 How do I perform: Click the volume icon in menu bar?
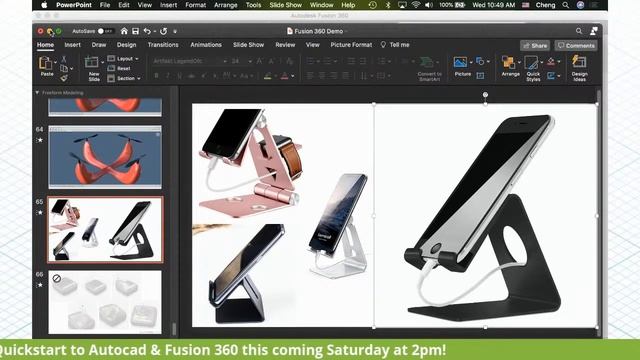429,5
